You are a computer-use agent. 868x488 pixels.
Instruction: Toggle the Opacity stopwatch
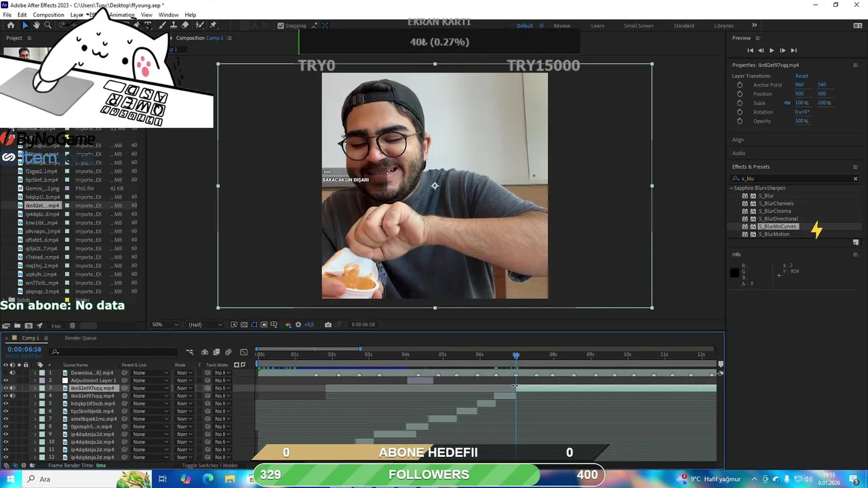[x=740, y=121]
